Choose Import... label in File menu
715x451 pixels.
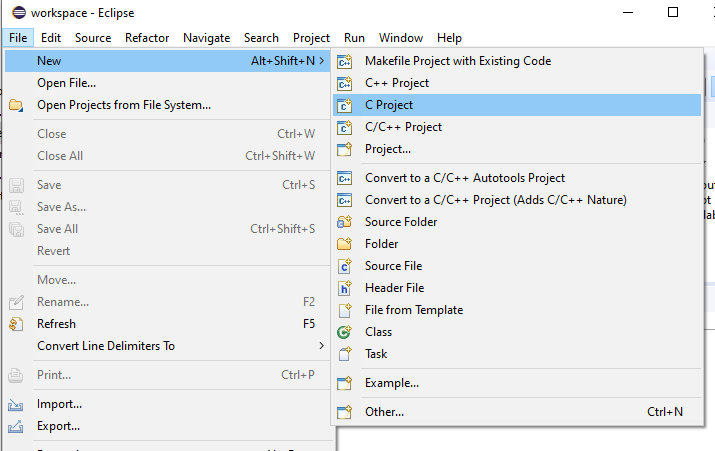[60, 404]
